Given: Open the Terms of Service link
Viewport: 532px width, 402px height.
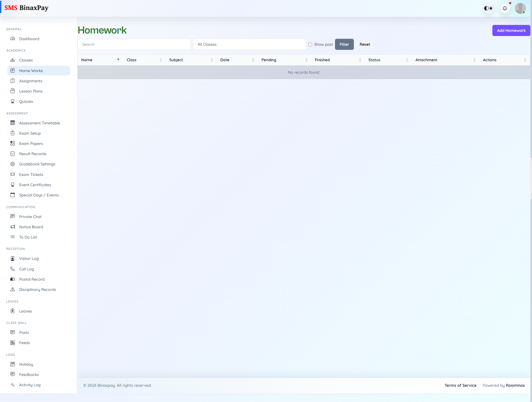Looking at the screenshot, I should tap(461, 385).
